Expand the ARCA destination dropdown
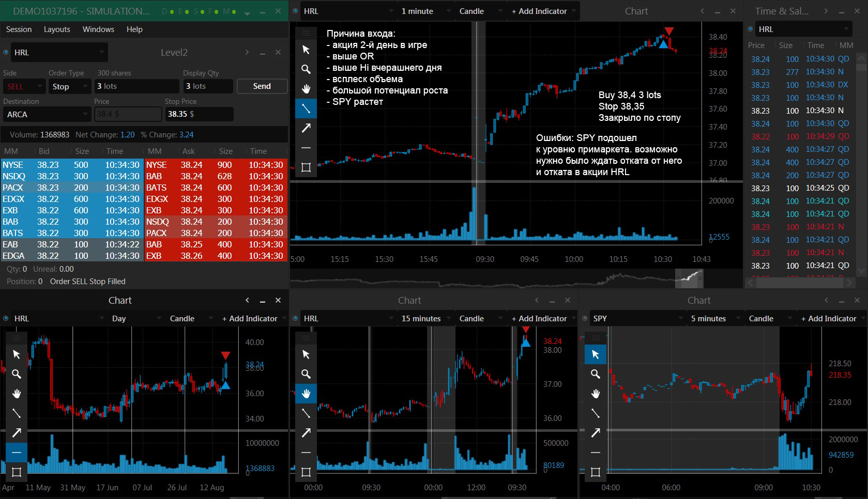The width and height of the screenshot is (868, 499). [47, 114]
